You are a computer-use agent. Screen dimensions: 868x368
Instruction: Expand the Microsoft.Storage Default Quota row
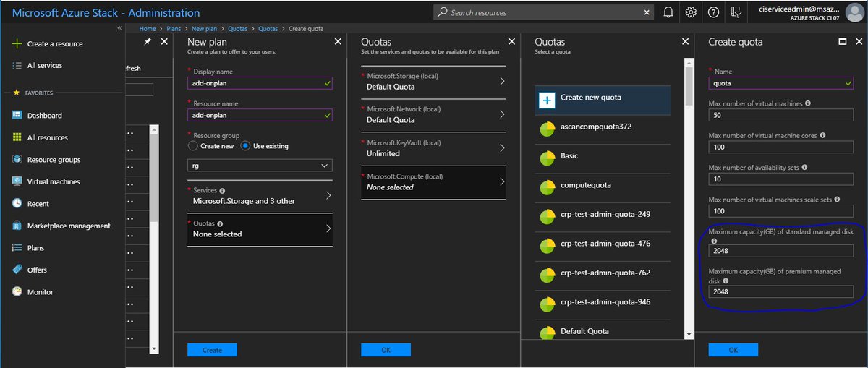click(433, 81)
